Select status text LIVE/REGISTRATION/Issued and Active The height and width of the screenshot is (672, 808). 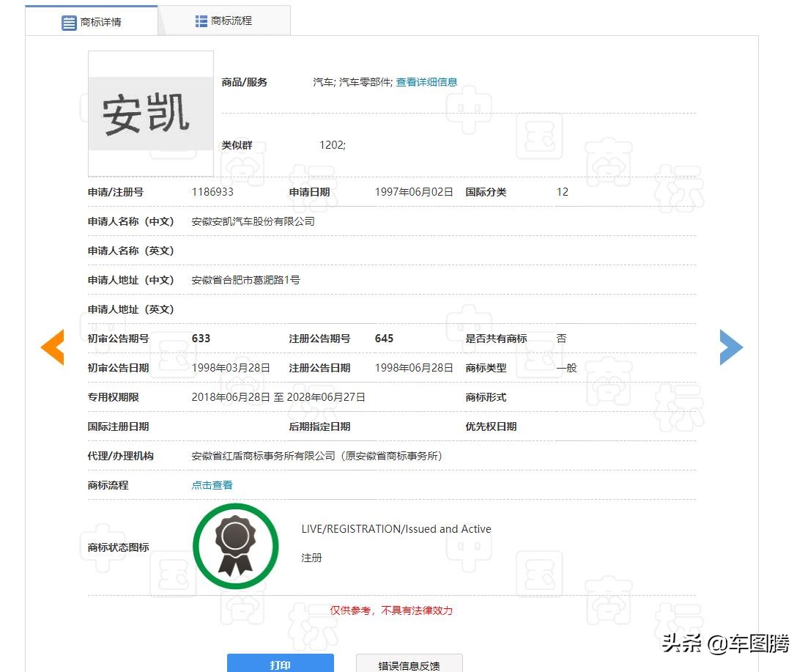point(396,529)
